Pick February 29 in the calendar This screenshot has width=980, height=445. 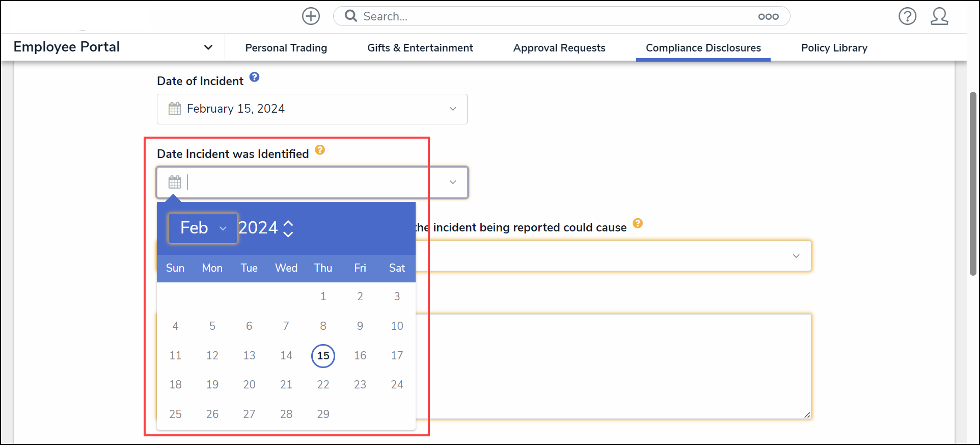tap(323, 414)
